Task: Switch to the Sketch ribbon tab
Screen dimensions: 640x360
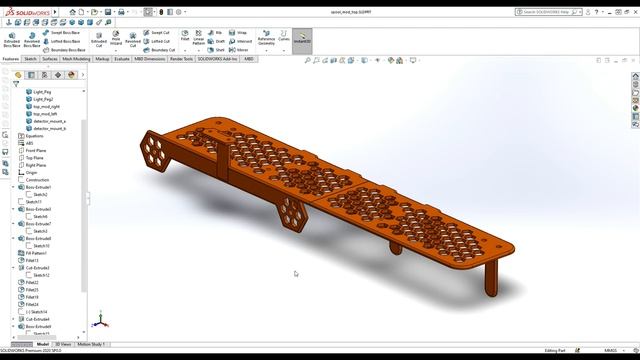Action: click(30, 59)
